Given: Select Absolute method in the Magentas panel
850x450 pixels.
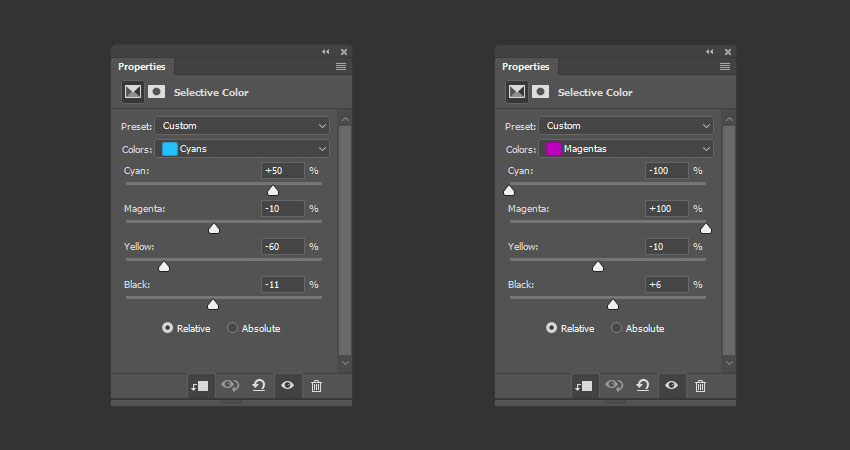Looking at the screenshot, I should click(617, 328).
